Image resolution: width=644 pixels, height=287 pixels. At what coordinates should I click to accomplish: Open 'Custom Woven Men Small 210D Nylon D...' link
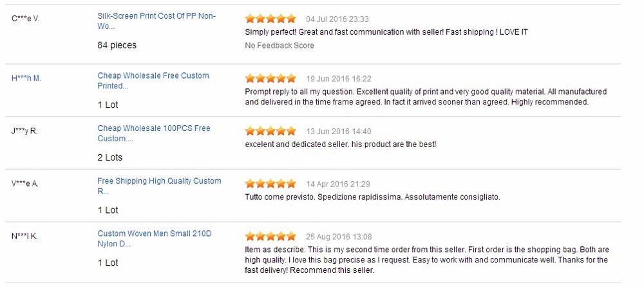coord(155,239)
